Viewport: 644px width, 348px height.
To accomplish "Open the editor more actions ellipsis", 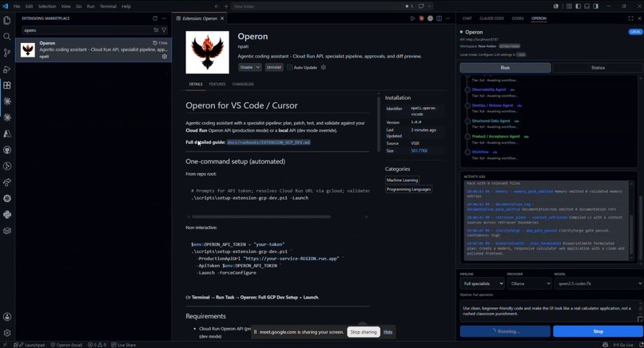I will (x=447, y=18).
